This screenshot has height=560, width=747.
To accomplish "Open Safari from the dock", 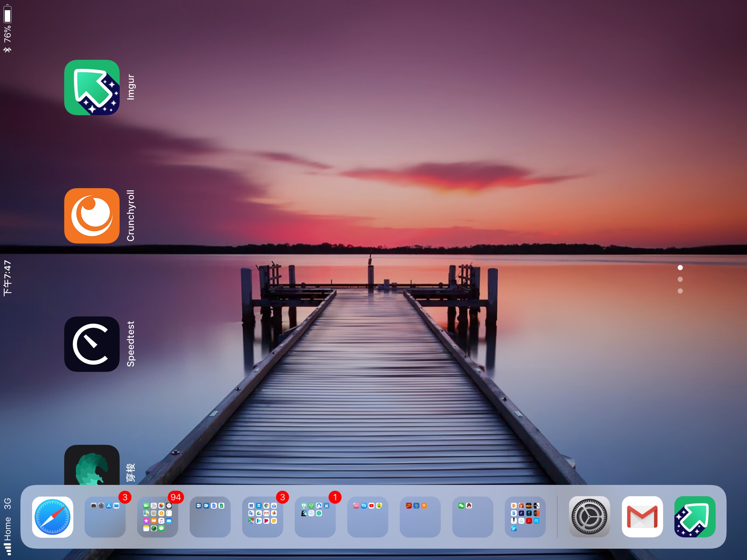I will tap(53, 517).
